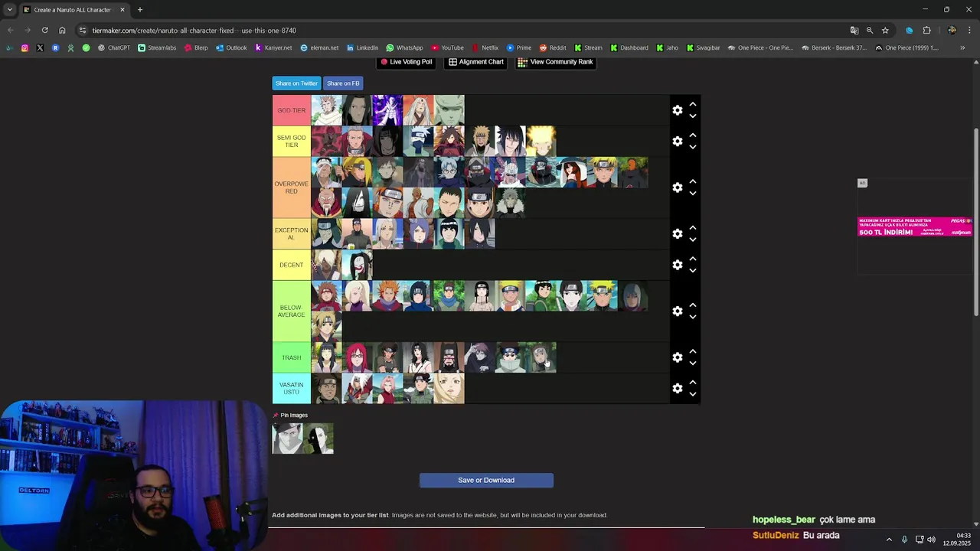980x551 pixels.
Task: Move SEMI GOD TIER row up
Action: pyautogui.click(x=693, y=135)
